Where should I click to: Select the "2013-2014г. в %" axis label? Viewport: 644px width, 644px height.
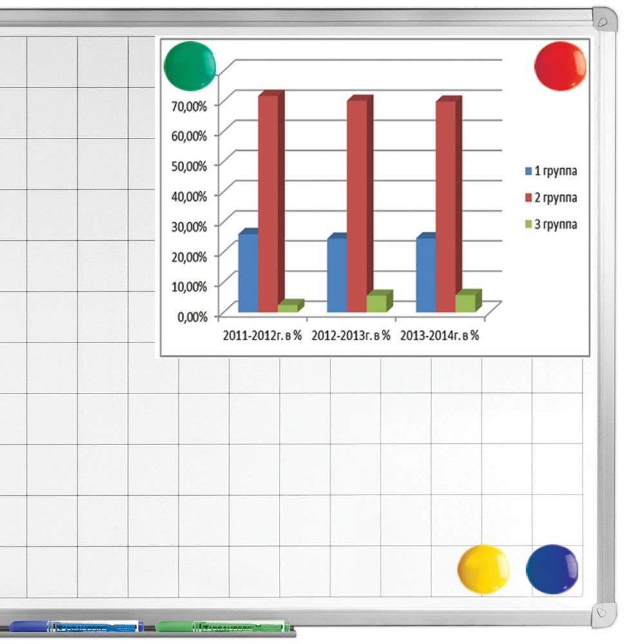439,336
